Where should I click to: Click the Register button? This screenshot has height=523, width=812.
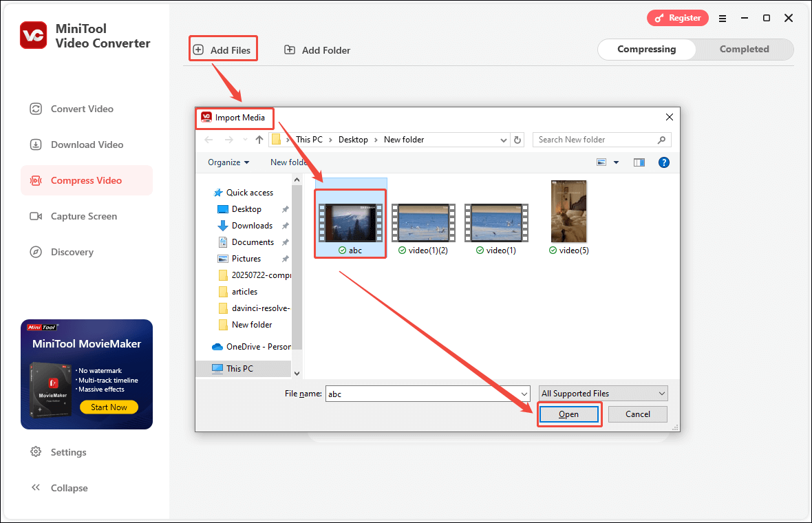click(x=677, y=18)
